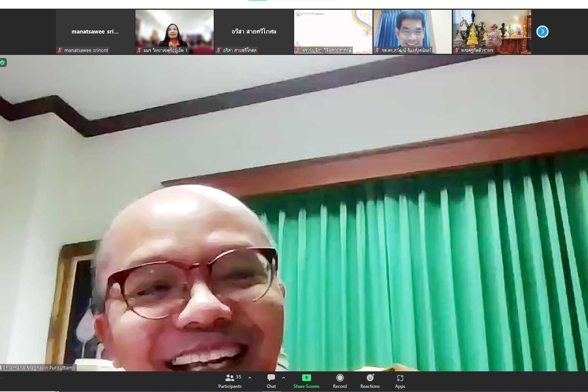Screen dimensions: 588x392
Task: Open the Participants panel
Action: pyautogui.click(x=230, y=381)
